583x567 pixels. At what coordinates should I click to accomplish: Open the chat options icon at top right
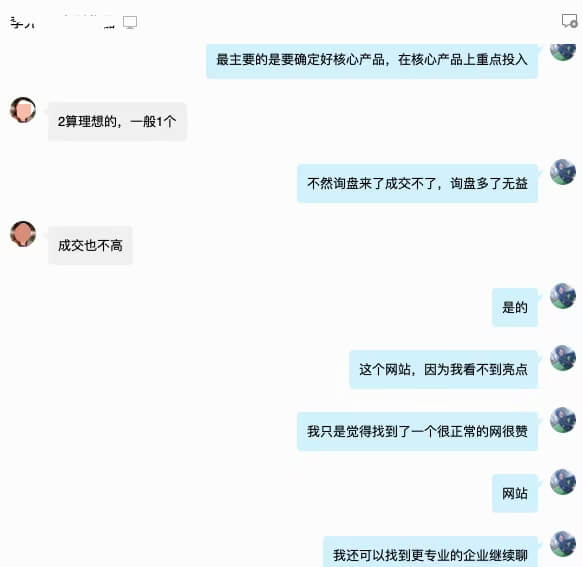(x=569, y=21)
